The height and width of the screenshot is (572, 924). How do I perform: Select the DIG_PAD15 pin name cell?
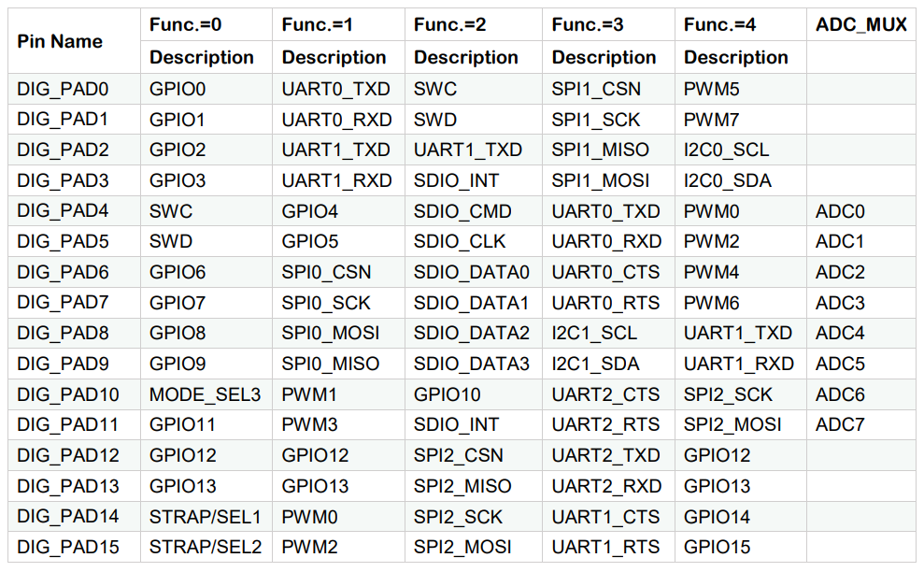click(74, 547)
